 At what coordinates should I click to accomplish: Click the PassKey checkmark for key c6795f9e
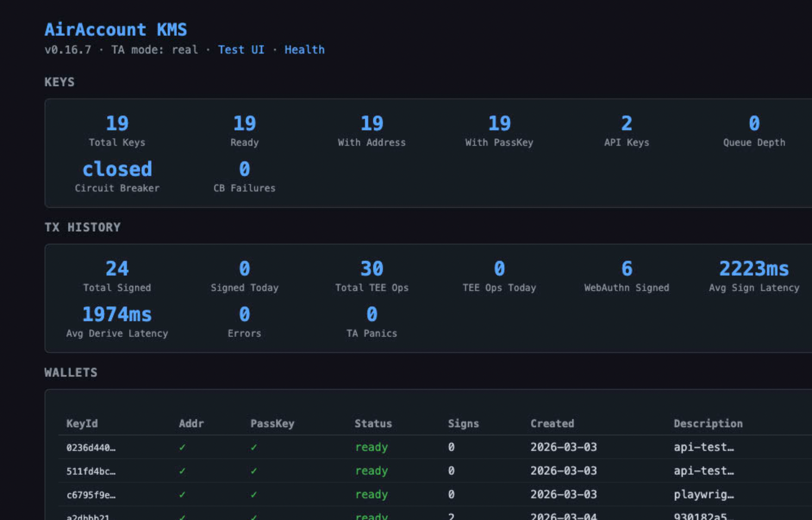(x=253, y=494)
